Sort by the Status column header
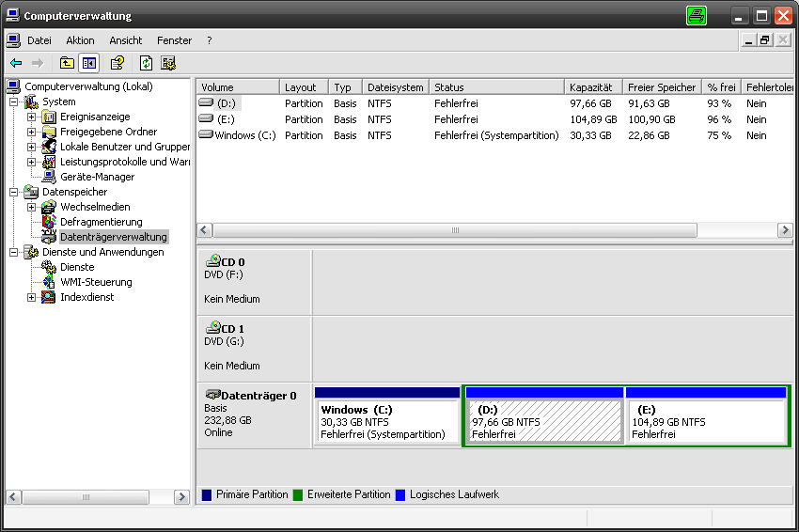Image resolution: width=799 pixels, height=532 pixels. pos(497,87)
